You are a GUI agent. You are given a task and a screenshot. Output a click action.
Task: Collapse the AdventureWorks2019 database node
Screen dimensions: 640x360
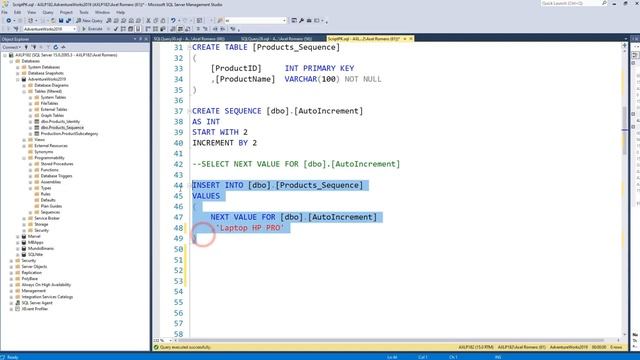[18, 79]
